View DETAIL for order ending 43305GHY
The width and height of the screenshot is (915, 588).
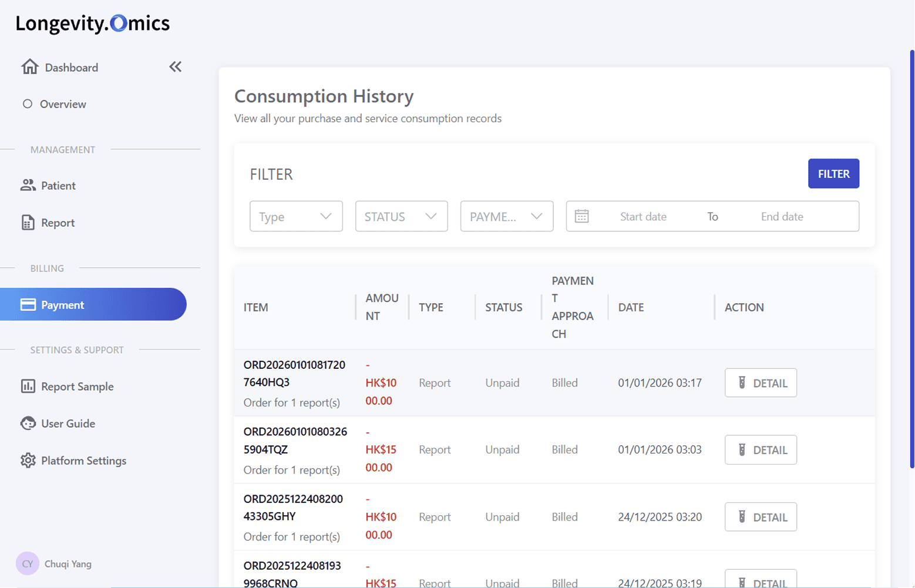[761, 517]
